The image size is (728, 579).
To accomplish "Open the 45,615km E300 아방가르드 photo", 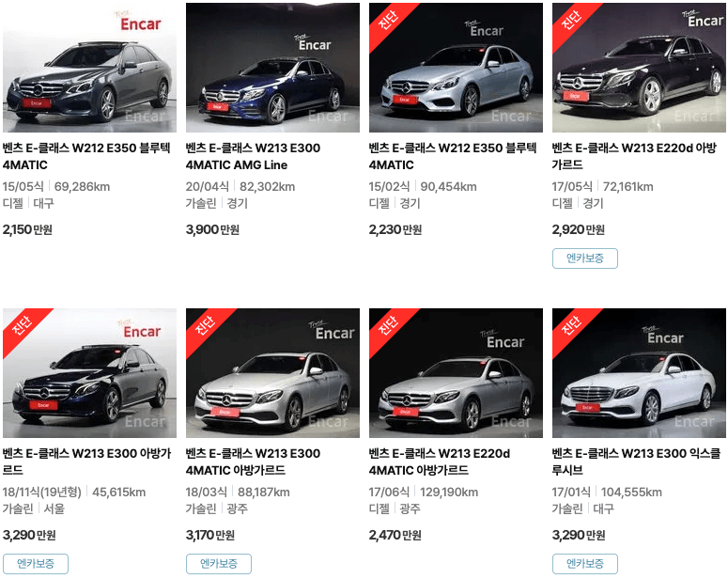I will coord(89,372).
